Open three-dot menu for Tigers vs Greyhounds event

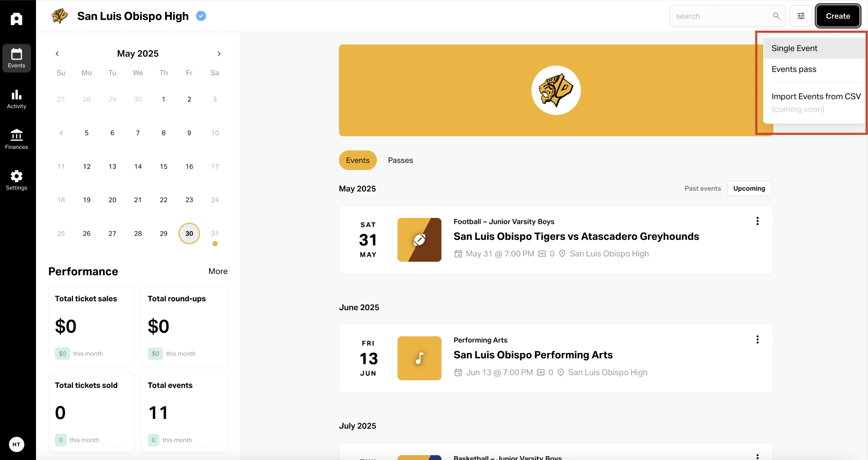(757, 221)
